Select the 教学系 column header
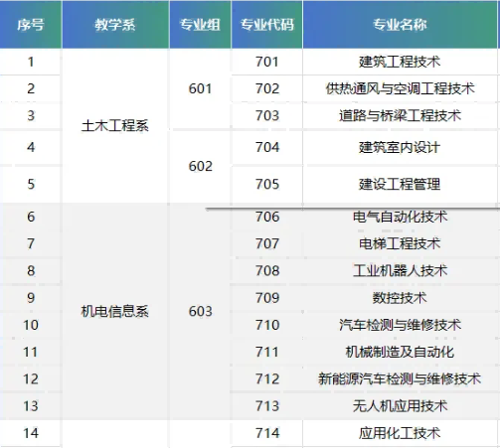The width and height of the screenshot is (500, 448). point(115,25)
